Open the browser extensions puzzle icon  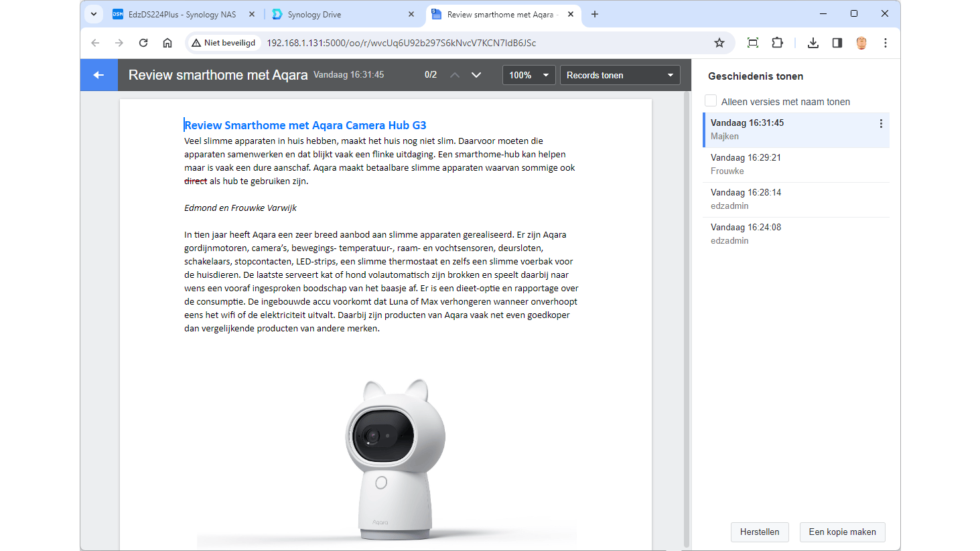pyautogui.click(x=777, y=43)
